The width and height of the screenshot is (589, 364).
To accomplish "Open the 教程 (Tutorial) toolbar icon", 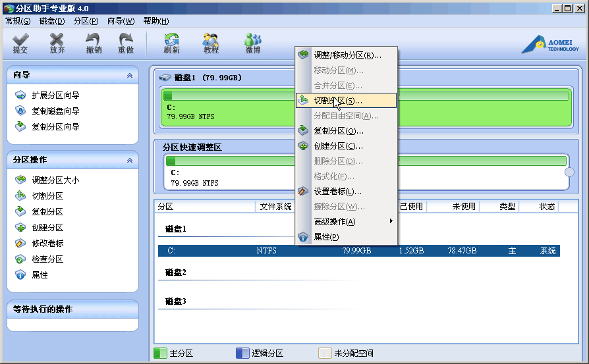I will pyautogui.click(x=211, y=43).
